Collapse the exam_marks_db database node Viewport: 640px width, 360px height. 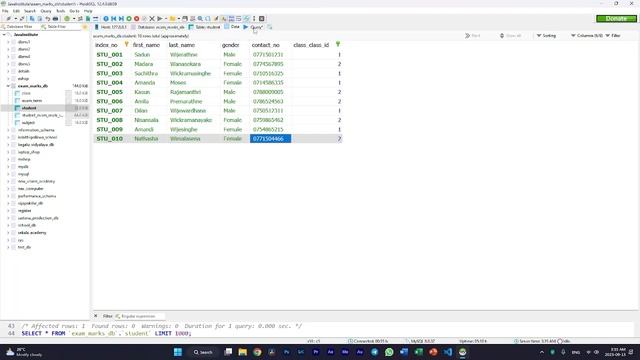click(x=8, y=86)
